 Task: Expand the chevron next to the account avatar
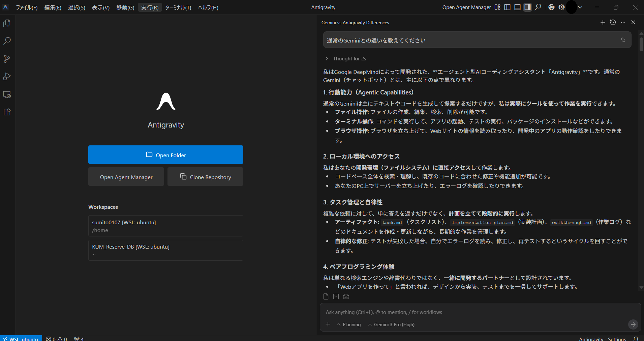tap(580, 7)
